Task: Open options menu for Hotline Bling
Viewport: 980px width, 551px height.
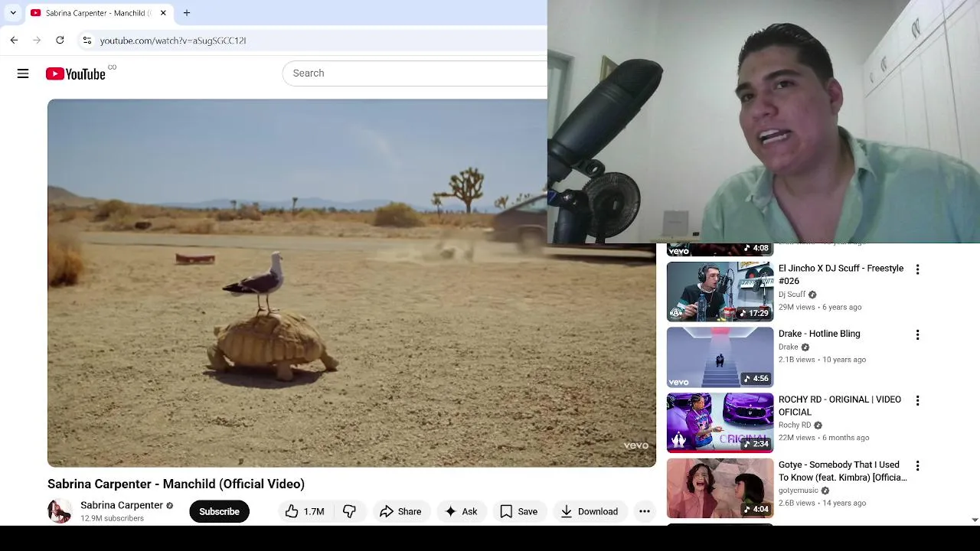Action: point(917,334)
